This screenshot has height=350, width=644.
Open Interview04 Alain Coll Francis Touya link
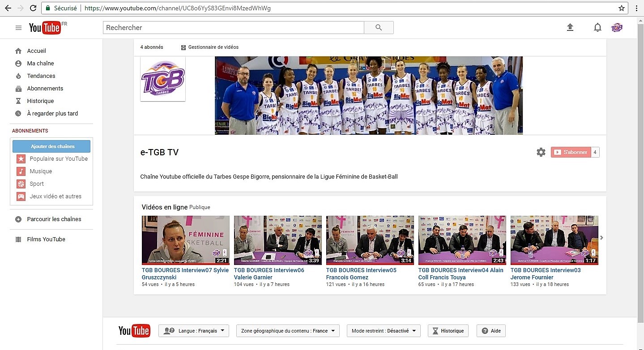click(461, 274)
